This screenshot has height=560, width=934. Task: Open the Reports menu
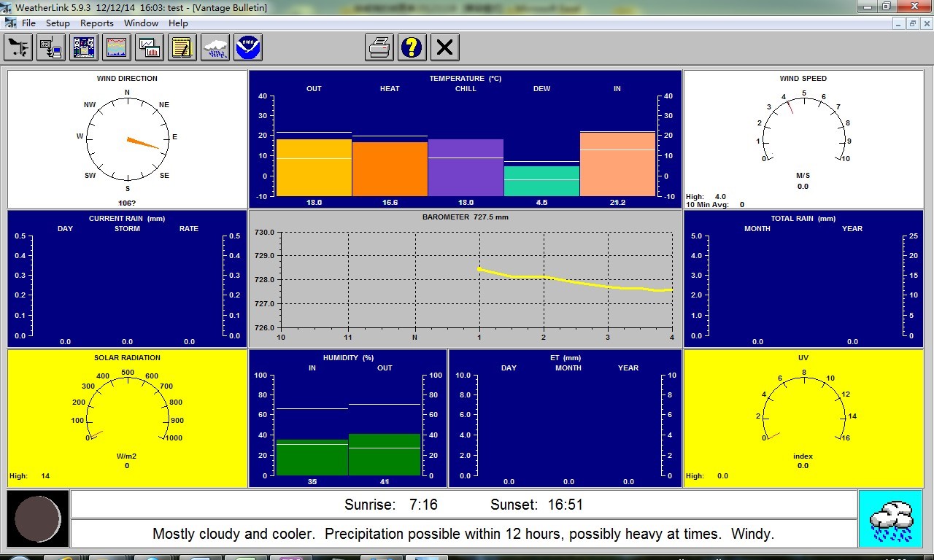[97, 23]
